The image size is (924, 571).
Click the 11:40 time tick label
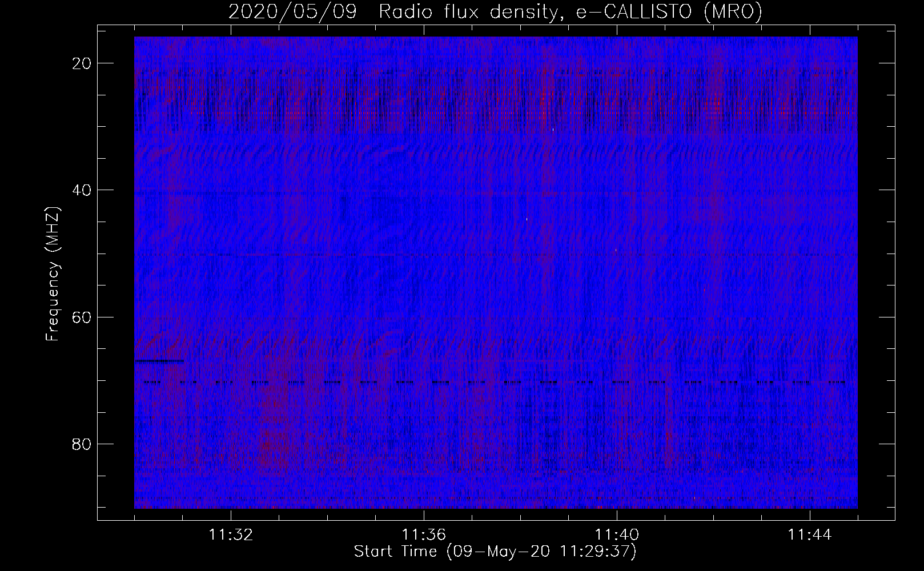click(617, 535)
